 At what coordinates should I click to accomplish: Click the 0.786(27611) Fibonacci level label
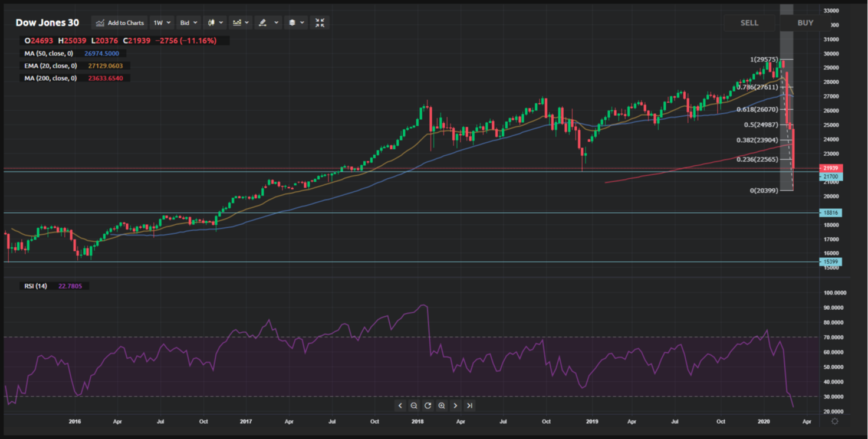tap(757, 87)
